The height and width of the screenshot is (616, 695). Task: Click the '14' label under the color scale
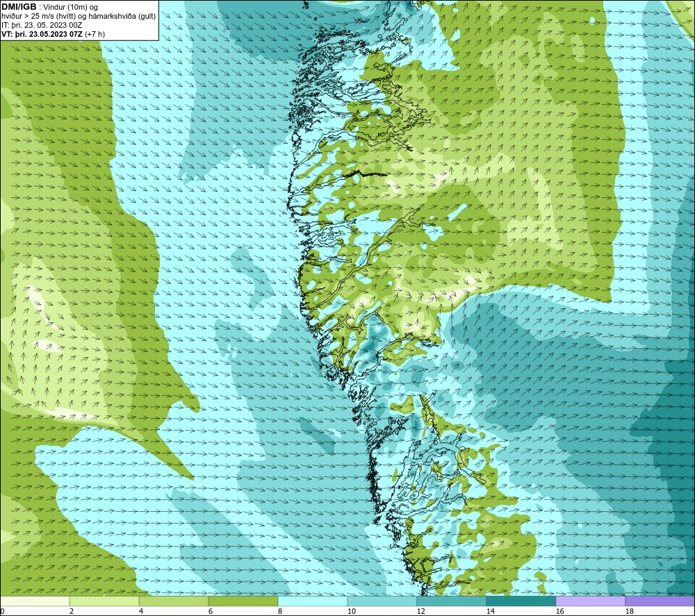pos(490,611)
